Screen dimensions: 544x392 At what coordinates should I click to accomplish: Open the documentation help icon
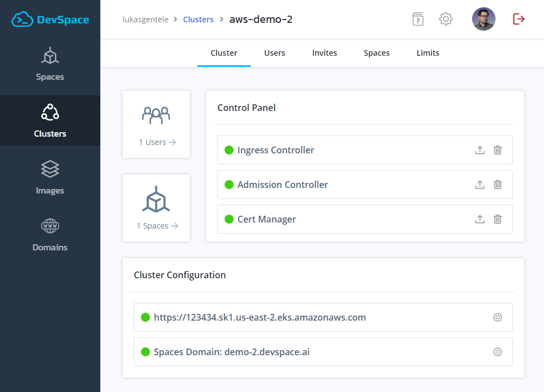(x=418, y=19)
